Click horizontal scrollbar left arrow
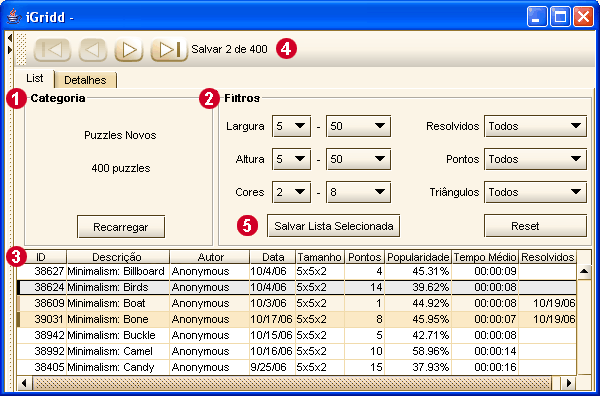This screenshot has width=600, height=396. coord(24,383)
